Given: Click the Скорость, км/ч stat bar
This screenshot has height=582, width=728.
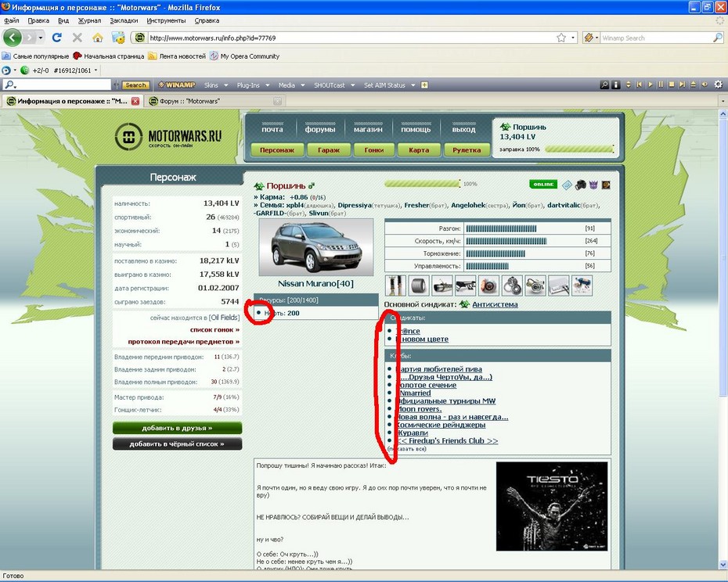Looking at the screenshot, I should [x=506, y=241].
